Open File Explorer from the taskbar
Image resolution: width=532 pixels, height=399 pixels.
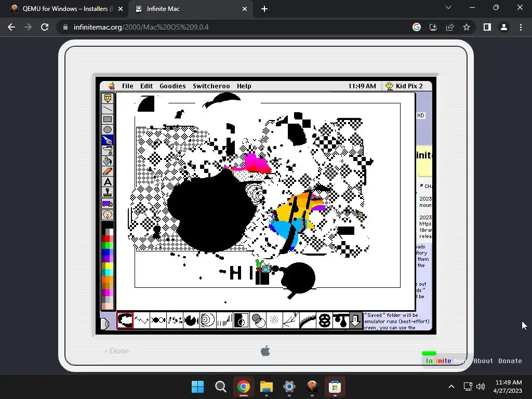point(267,387)
